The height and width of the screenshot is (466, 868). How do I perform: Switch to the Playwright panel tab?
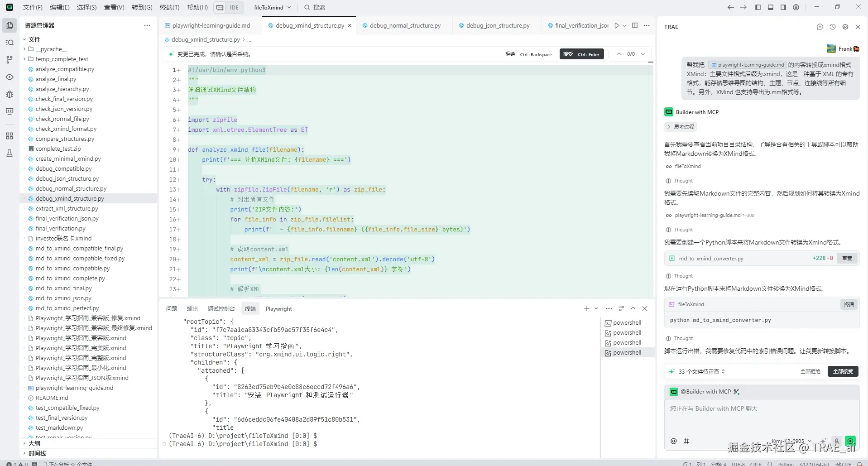click(279, 308)
